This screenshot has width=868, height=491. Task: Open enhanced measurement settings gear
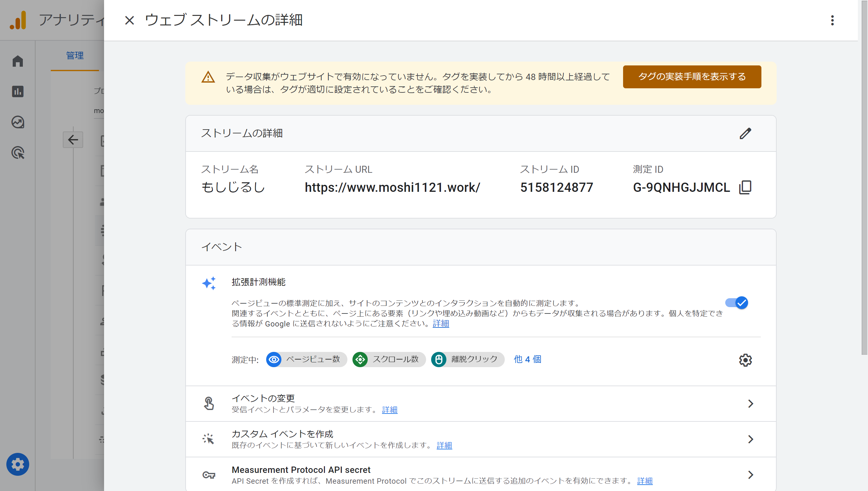[x=745, y=360]
